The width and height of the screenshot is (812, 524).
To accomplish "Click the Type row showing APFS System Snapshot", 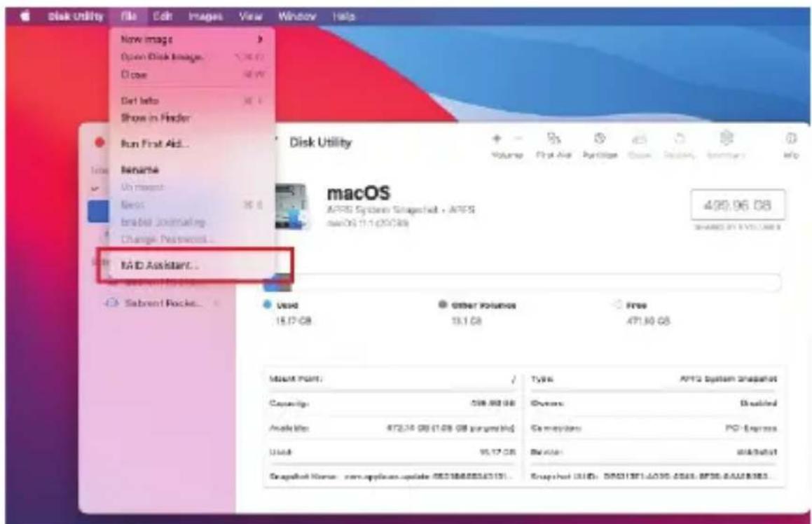I will 654,379.
